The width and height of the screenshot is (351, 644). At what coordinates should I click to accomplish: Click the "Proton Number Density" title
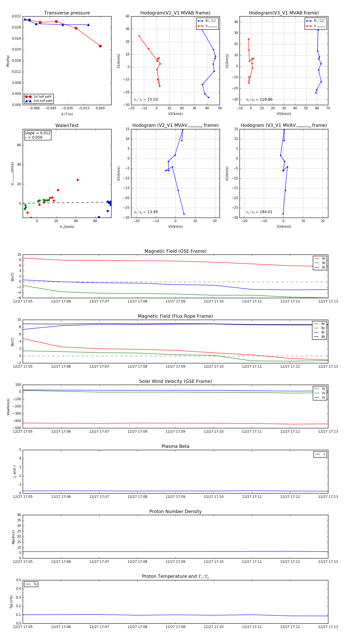pos(175,511)
